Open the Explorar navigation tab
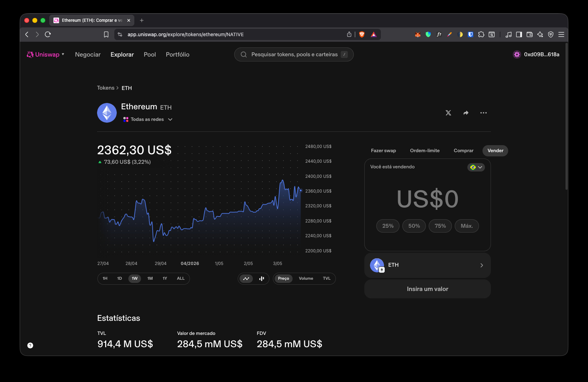Screen dimensions: 588x382 pos(122,54)
